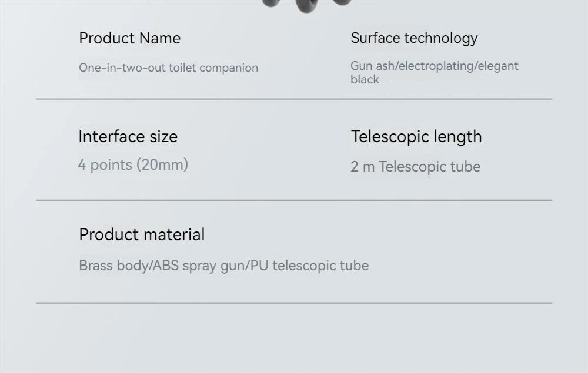Click the 20mm measurement in parentheses
The height and width of the screenshot is (373, 588).
click(x=163, y=165)
